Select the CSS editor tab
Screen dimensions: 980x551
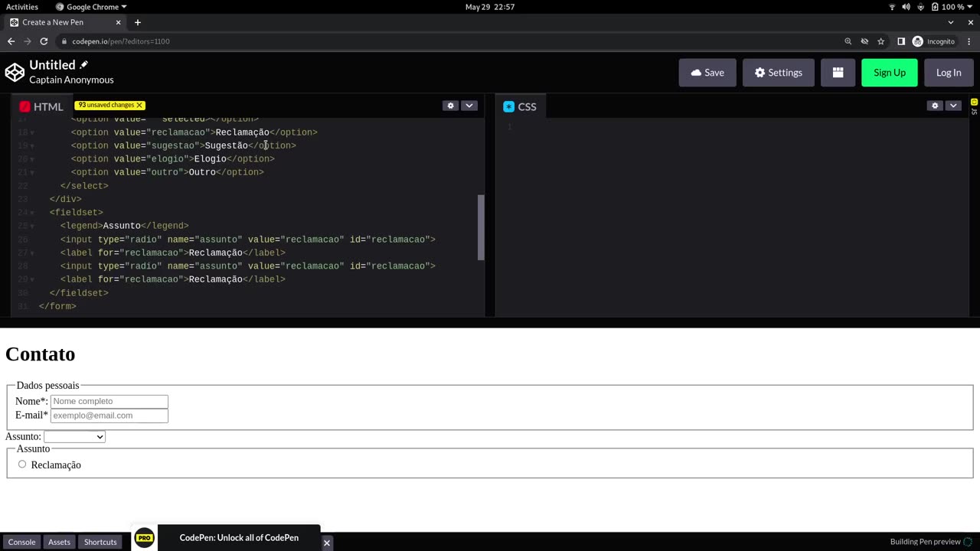pos(520,106)
